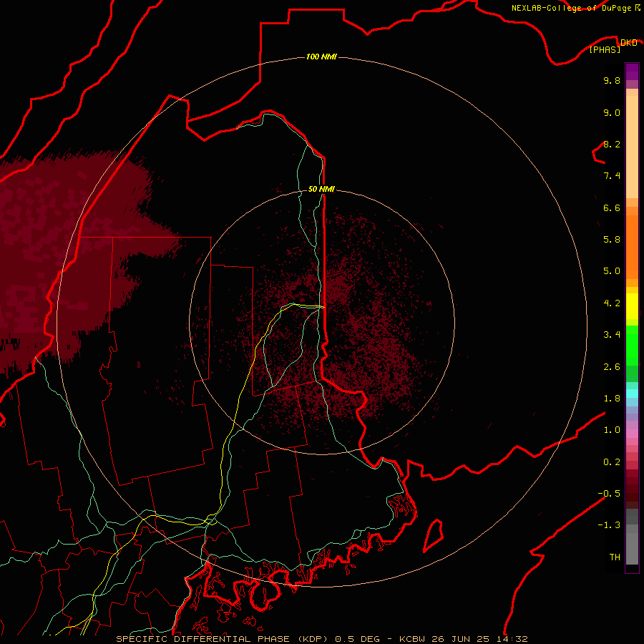The width and height of the screenshot is (644, 644).
Task: Click the 1.8 value on the color scale
Action: click(612, 398)
